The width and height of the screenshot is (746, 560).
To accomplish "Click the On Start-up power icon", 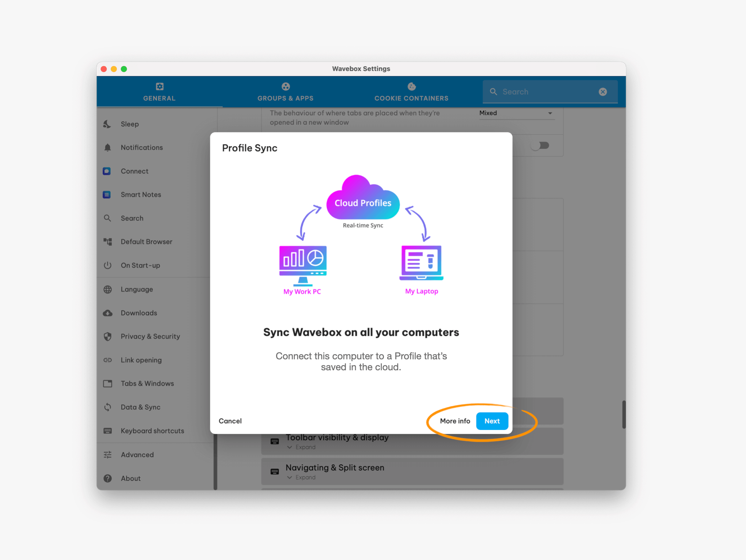I will (108, 265).
